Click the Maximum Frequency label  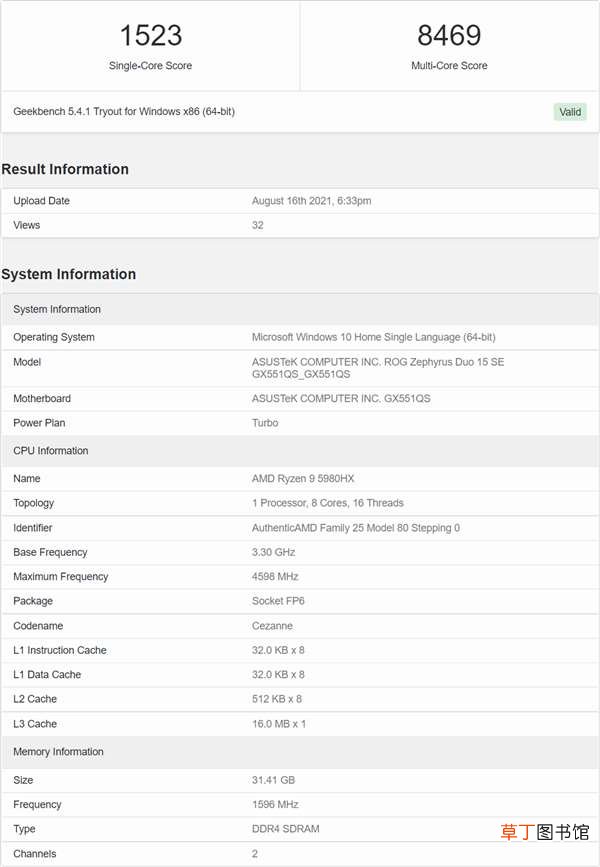pos(61,577)
